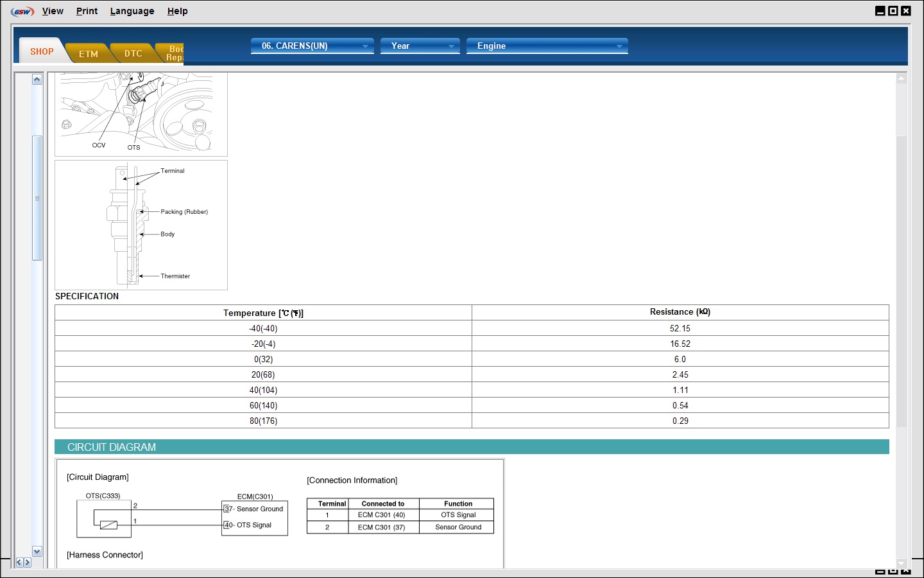Click content area scroll up arrow
The image size is (924, 578).
[x=902, y=79]
